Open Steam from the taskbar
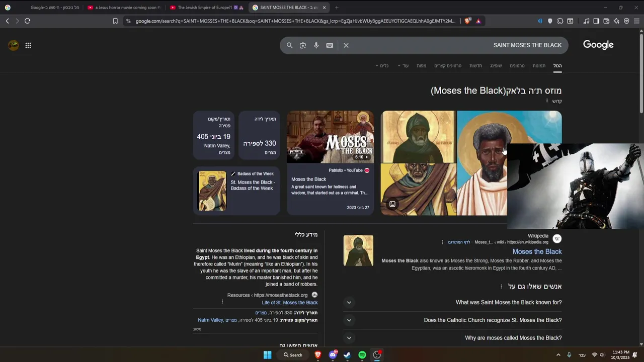644x362 pixels. click(x=347, y=355)
